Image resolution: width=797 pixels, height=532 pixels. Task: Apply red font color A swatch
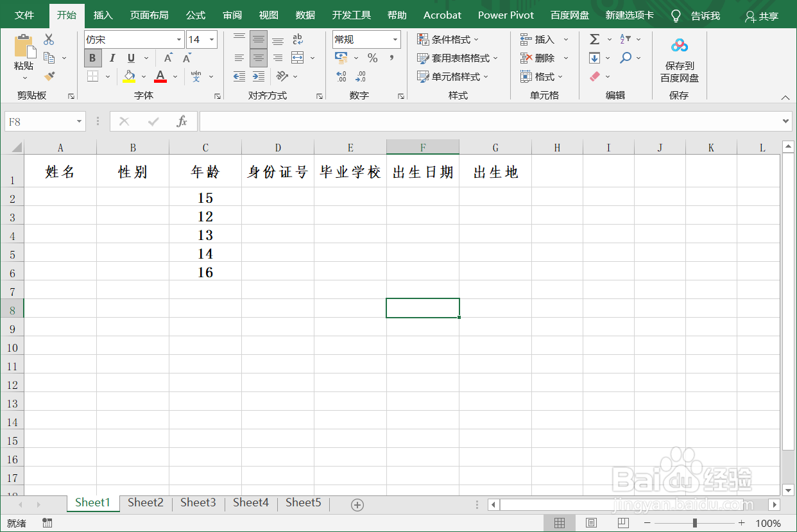[x=160, y=76]
